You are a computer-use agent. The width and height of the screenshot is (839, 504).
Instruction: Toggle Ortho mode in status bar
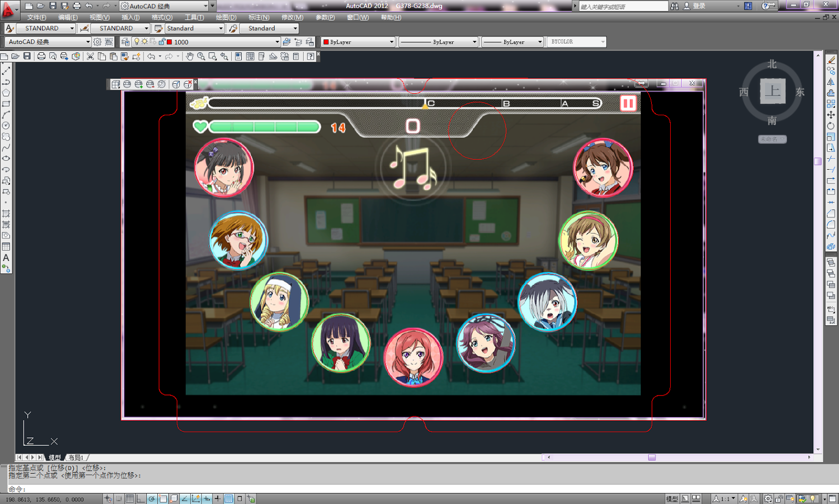(141, 499)
